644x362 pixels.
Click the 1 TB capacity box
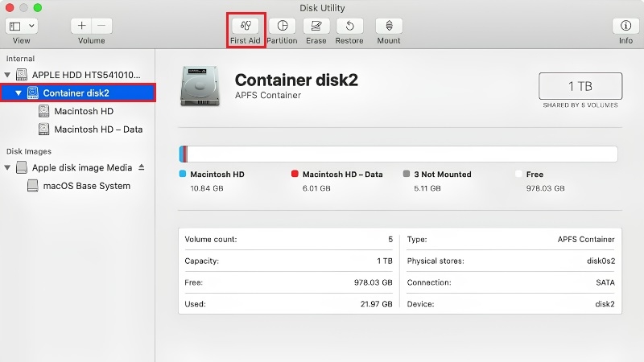(x=580, y=86)
